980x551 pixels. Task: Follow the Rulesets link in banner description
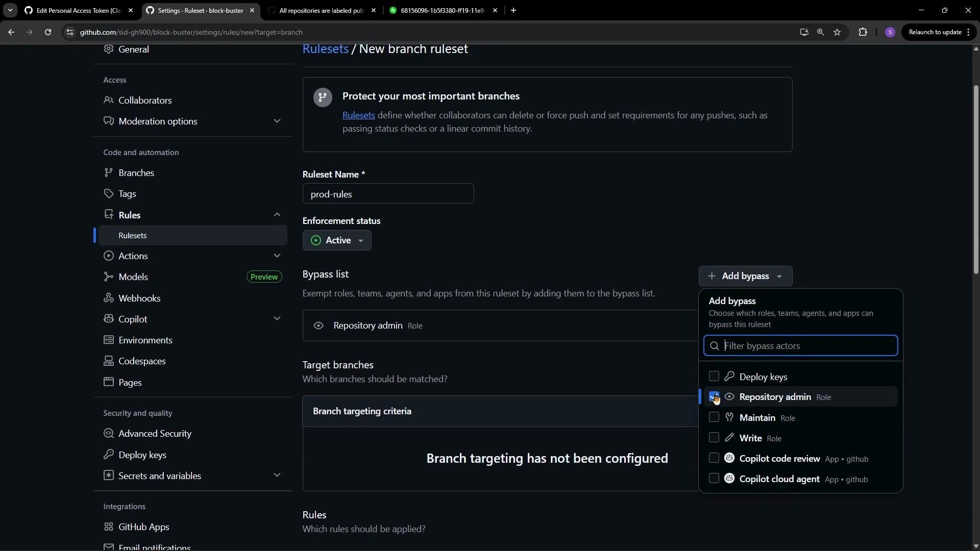[358, 115]
